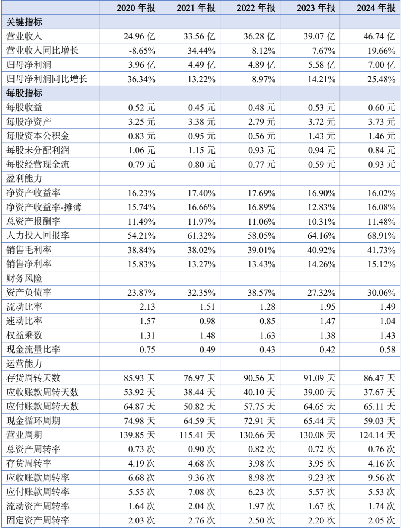Select the 2024 年报 column header
402x532 pixels.
[x=376, y=8]
